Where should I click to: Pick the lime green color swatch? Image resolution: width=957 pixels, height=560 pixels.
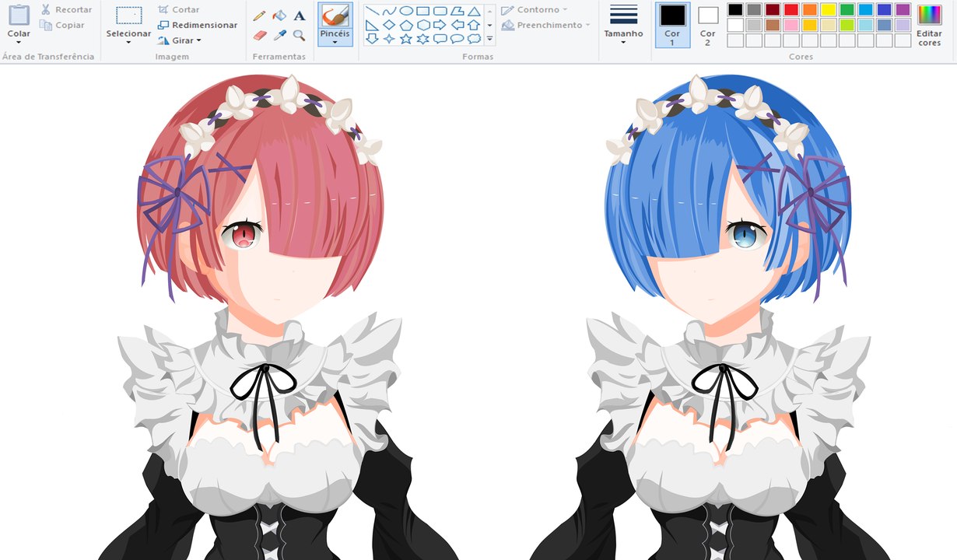(x=847, y=25)
